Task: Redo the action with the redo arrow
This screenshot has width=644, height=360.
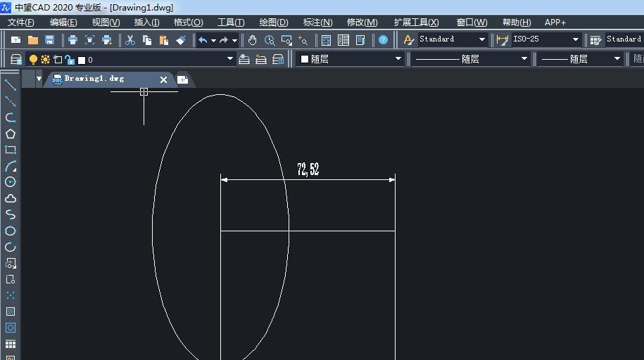Action: (x=224, y=40)
